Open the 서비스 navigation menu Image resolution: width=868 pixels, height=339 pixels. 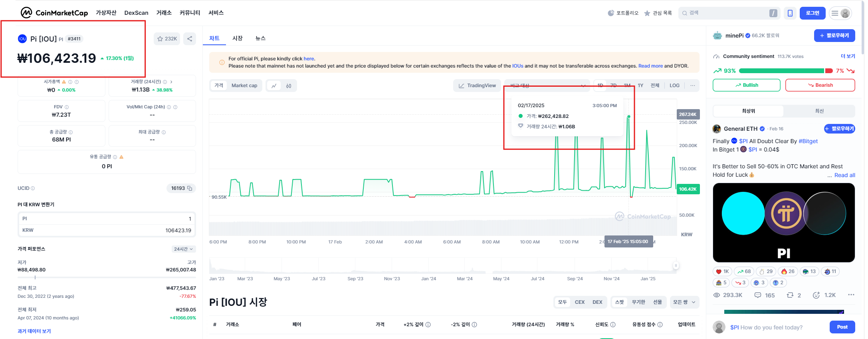[216, 13]
